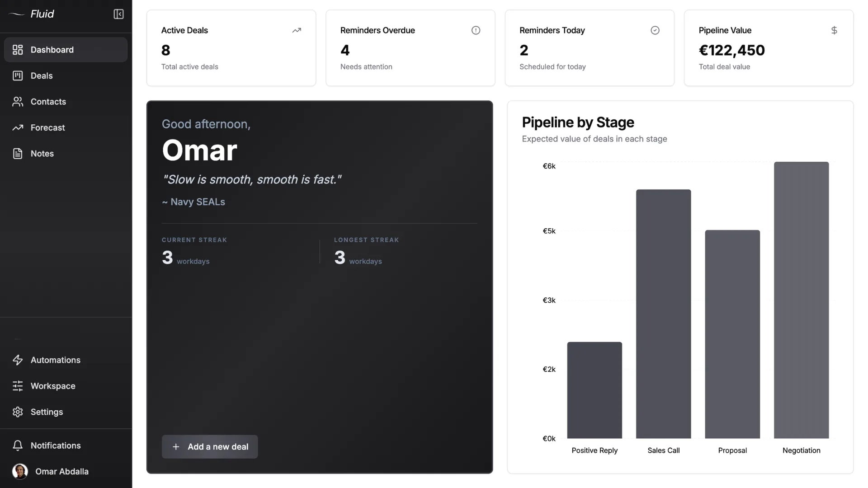This screenshot has height=488, width=868.
Task: Click the Positive Reply bar in chart
Action: (x=594, y=390)
